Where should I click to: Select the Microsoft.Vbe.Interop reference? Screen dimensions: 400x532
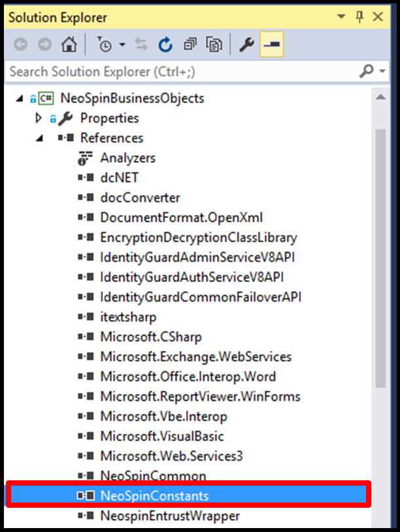pyautogui.click(x=164, y=417)
